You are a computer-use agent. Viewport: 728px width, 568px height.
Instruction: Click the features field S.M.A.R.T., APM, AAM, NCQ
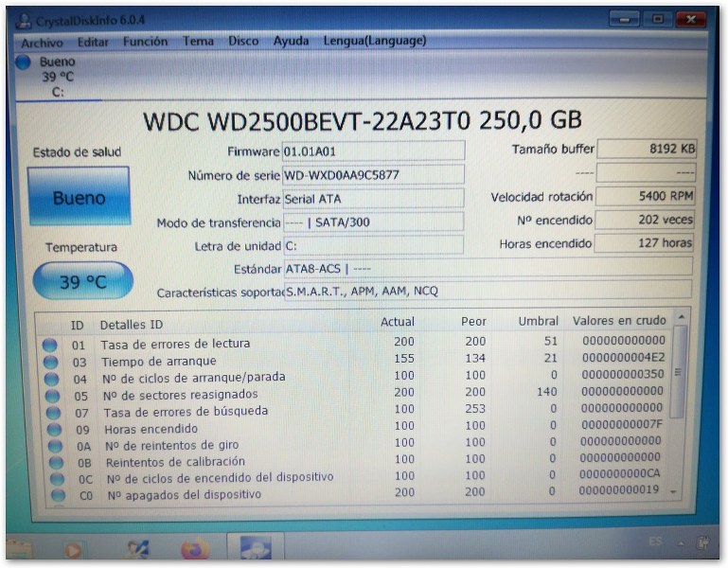(x=488, y=291)
